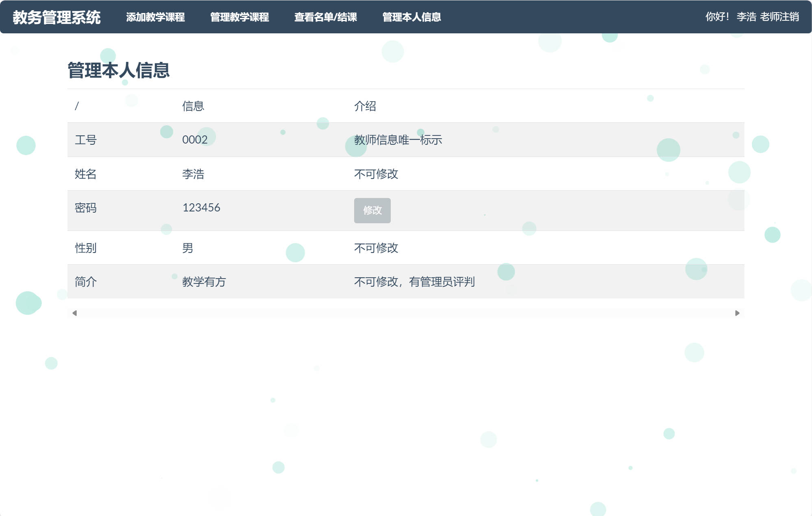Select the 管理本人信息 nav item
Screen dimensions: 812x516
click(411, 17)
